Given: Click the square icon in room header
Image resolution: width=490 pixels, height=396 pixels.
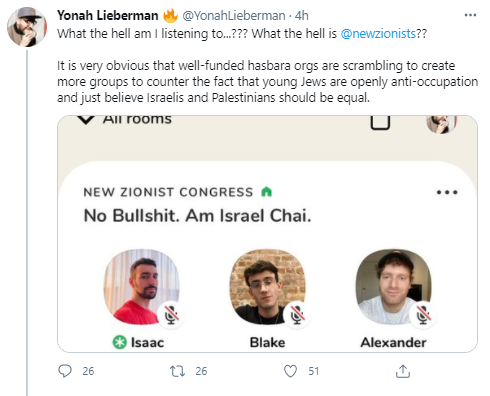Looking at the screenshot, I should tap(380, 121).
